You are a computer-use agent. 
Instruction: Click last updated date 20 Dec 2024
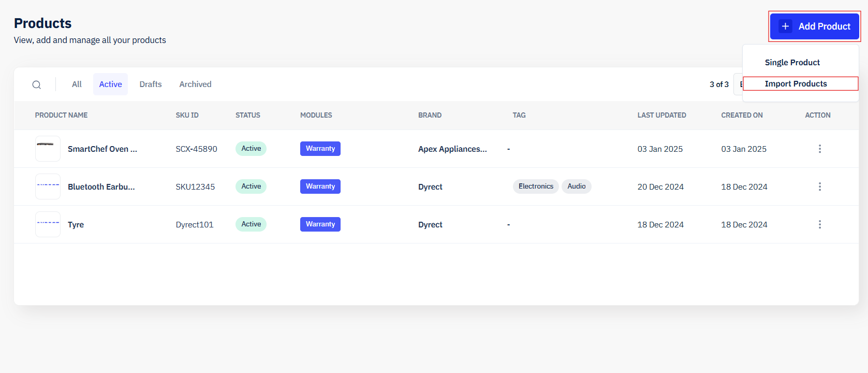[x=660, y=187]
